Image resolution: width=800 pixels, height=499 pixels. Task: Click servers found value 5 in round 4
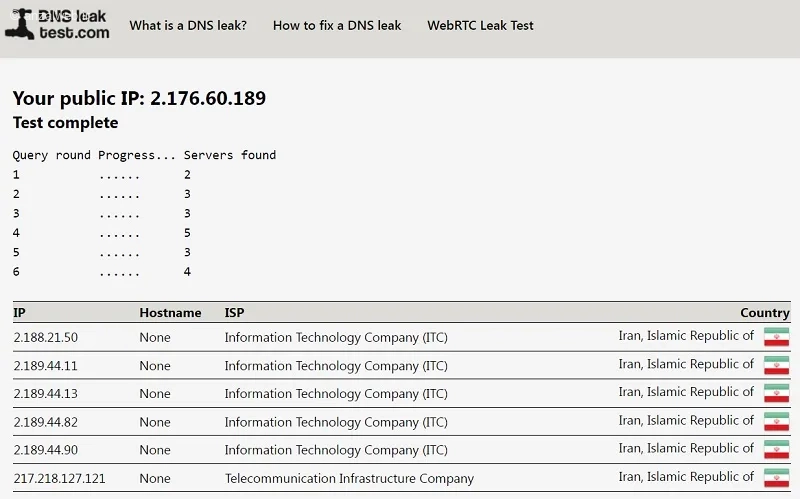pyautogui.click(x=187, y=233)
